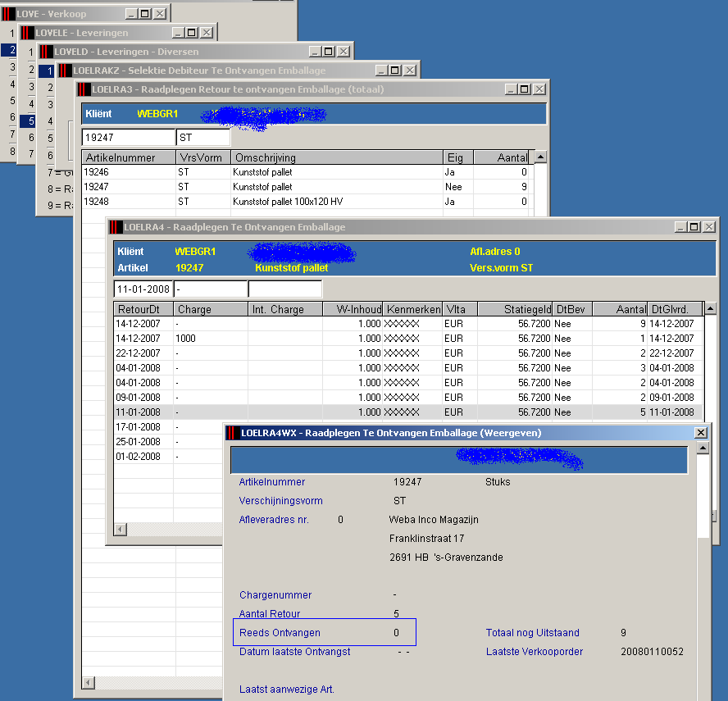Close the LOELRAKZ Selektie Debiteur window
Viewport: 728px width, 701px height.
pos(410,71)
